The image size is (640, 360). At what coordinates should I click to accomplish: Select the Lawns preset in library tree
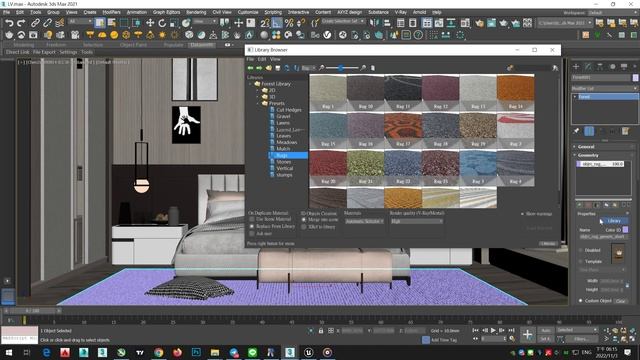coord(283,123)
